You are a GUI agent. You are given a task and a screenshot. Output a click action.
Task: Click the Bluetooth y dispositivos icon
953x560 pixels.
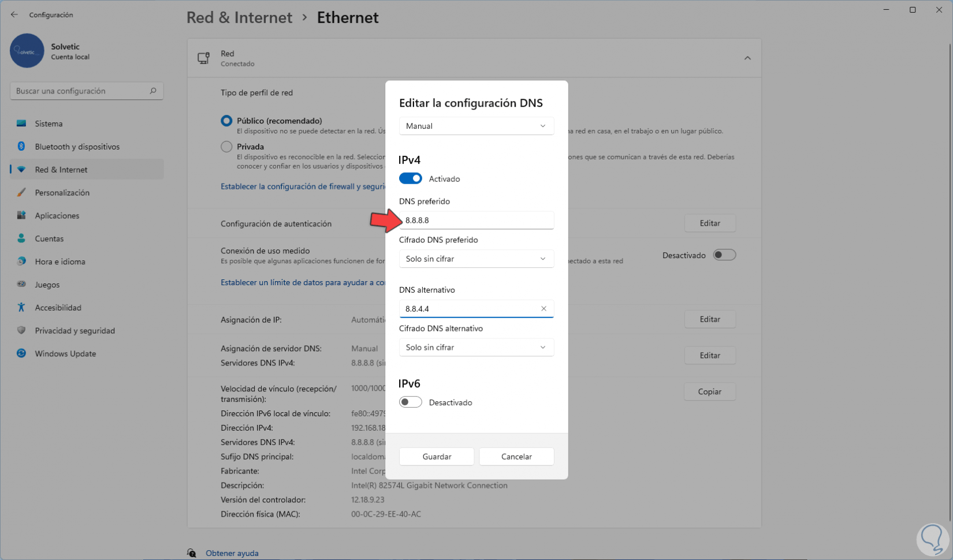pos(21,147)
